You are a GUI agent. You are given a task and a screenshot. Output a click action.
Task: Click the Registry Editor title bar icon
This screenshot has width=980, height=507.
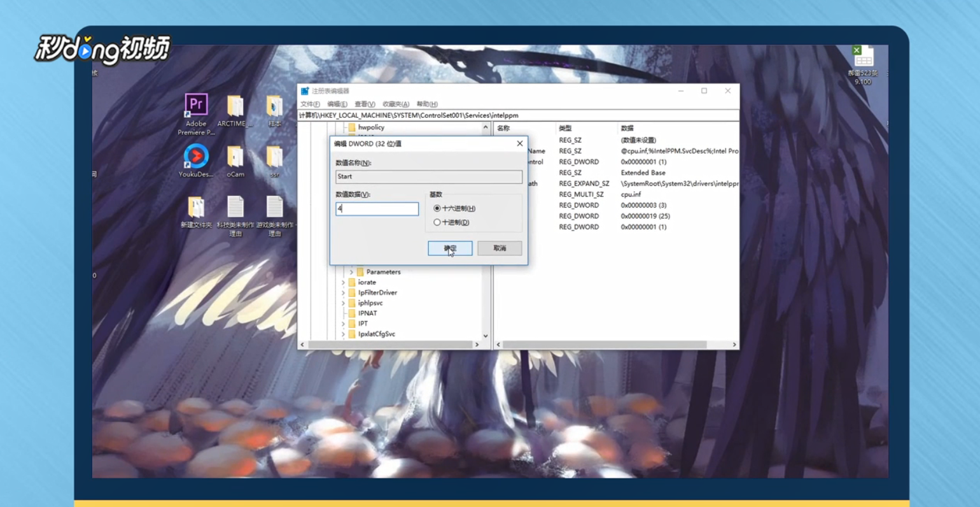tap(305, 91)
